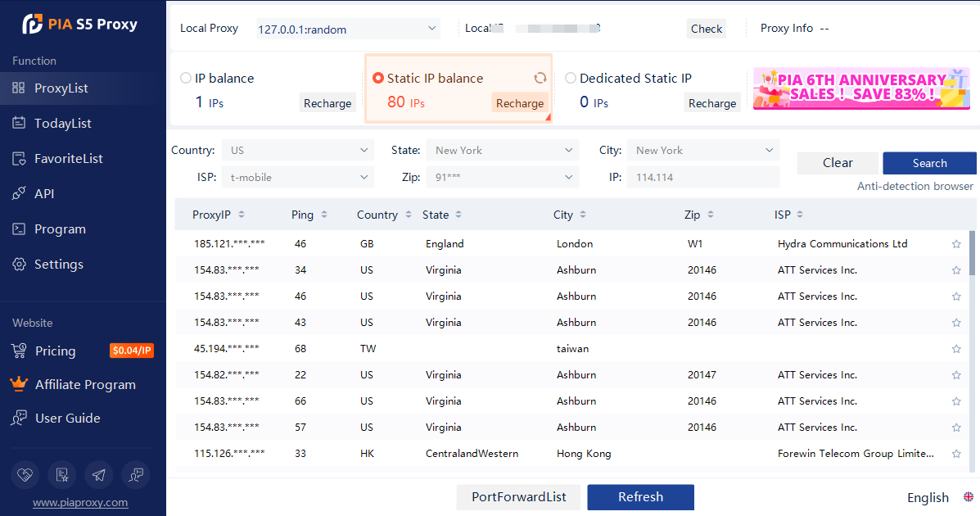Select proxy IP 45.194.***.***

pyautogui.click(x=226, y=349)
